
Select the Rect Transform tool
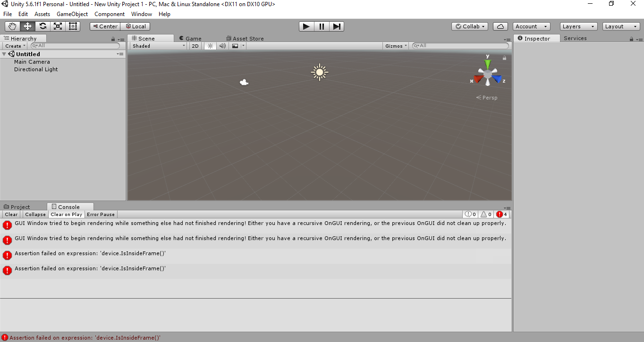[x=73, y=26]
